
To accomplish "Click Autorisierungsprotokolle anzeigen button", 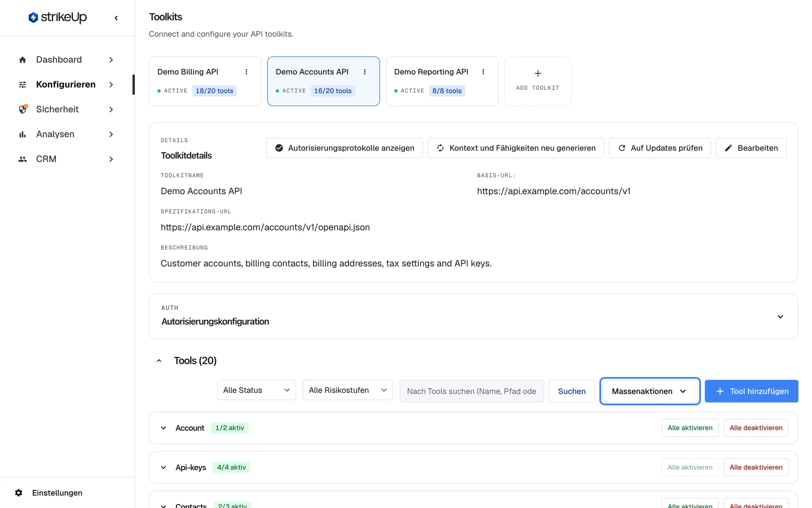I will pyautogui.click(x=344, y=148).
